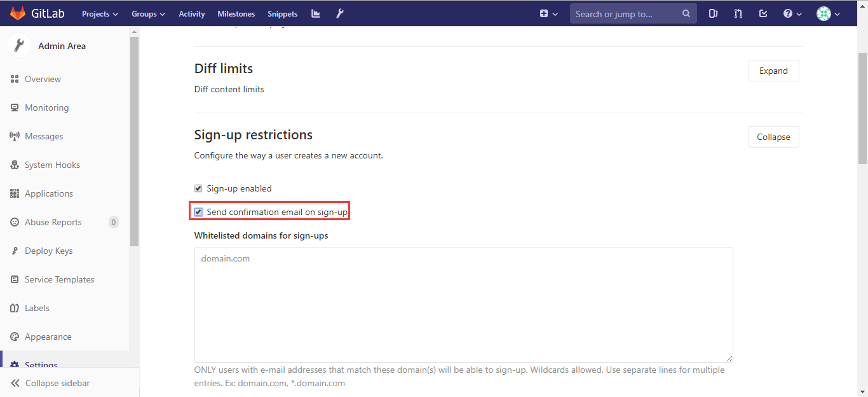The image size is (868, 397).
Task: Click the Overview grid icon in sidebar
Action: tap(15, 79)
